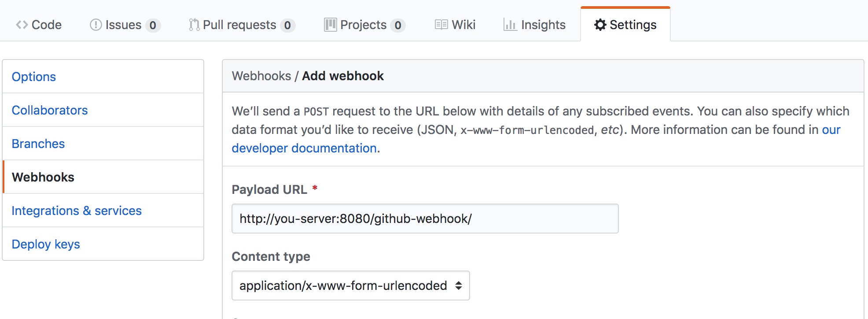
Task: Open Branches settings page
Action: click(x=103, y=144)
